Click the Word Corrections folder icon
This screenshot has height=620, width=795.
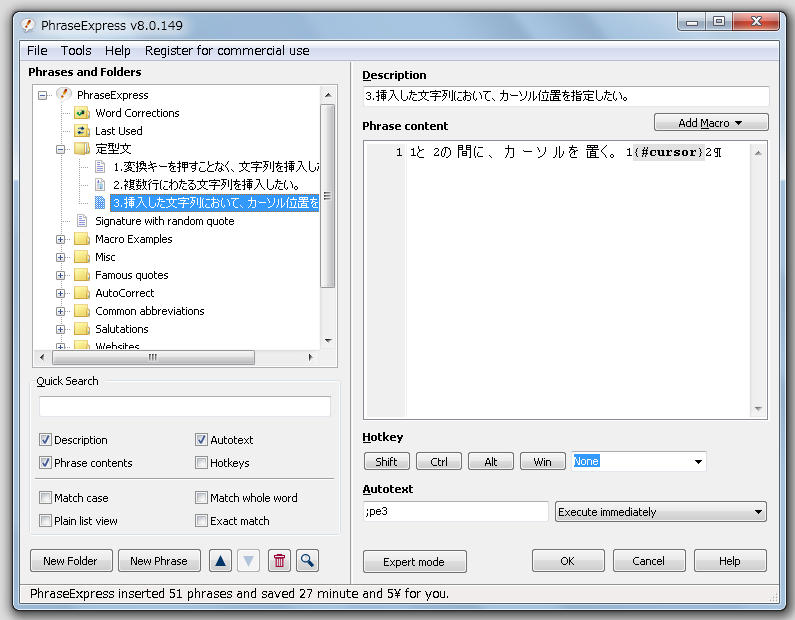[x=82, y=113]
